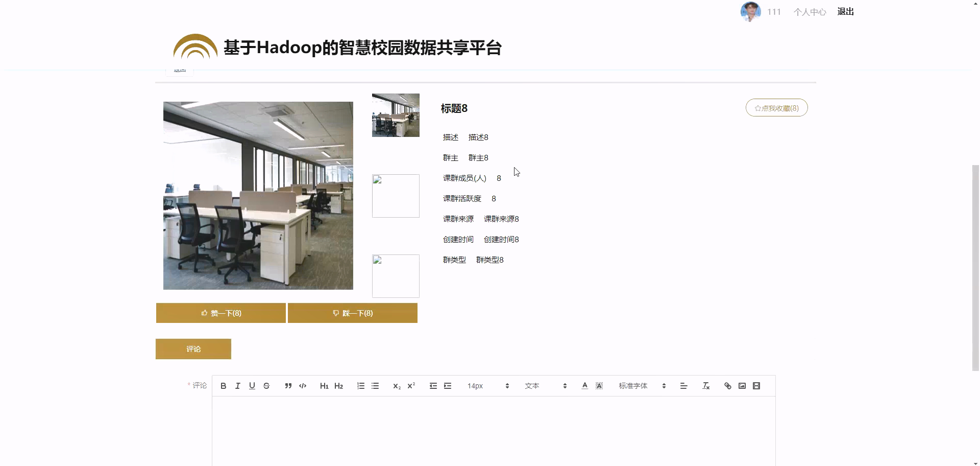Open the 标准字体 font family dropdown
The height and width of the screenshot is (466, 980).
(642, 386)
